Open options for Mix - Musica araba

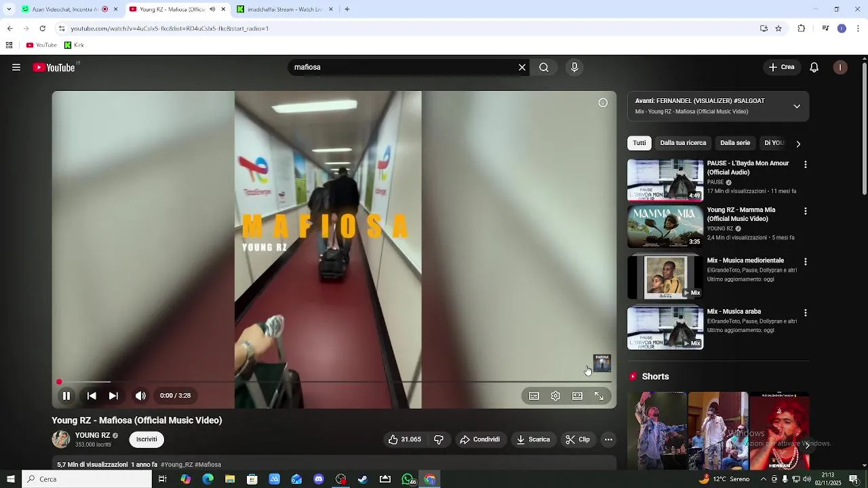click(806, 313)
